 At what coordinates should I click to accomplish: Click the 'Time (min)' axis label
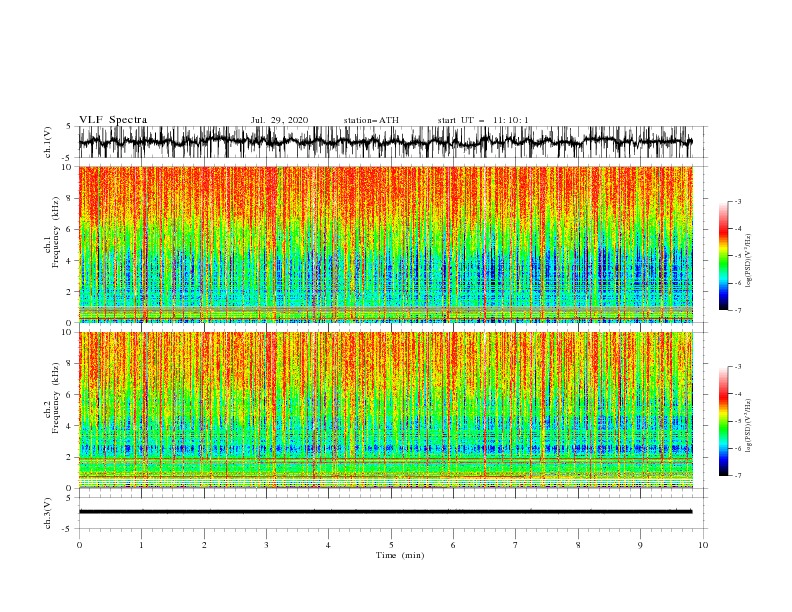(400, 555)
